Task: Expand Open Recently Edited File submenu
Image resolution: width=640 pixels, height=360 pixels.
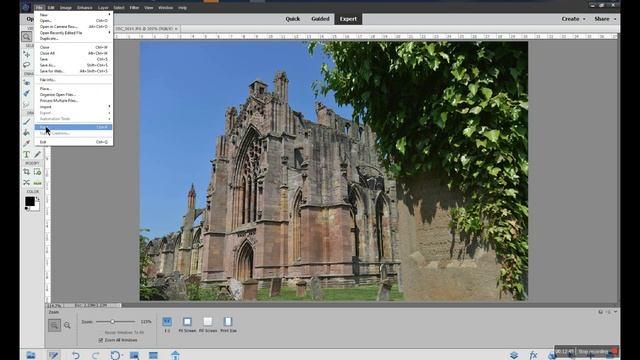Action: (x=73, y=33)
